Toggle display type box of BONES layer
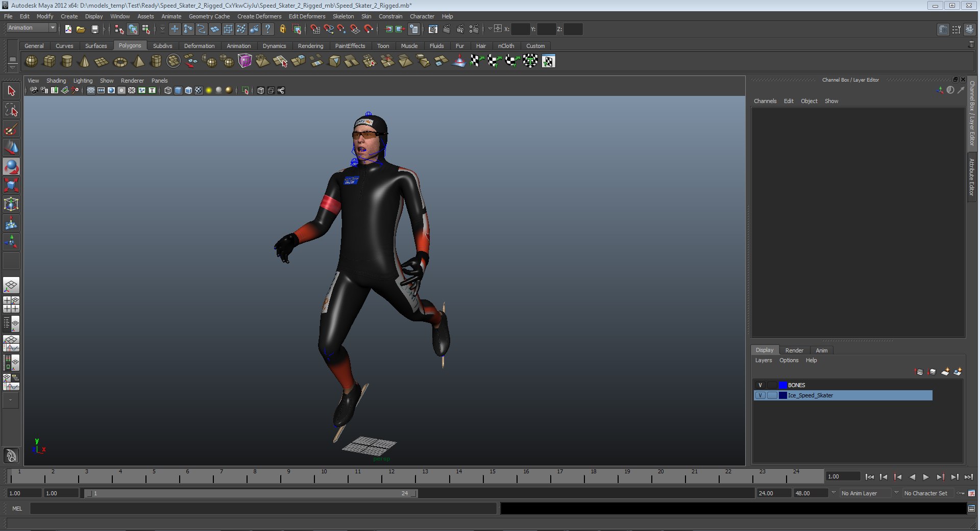This screenshot has height=531, width=980. pyautogui.click(x=772, y=385)
